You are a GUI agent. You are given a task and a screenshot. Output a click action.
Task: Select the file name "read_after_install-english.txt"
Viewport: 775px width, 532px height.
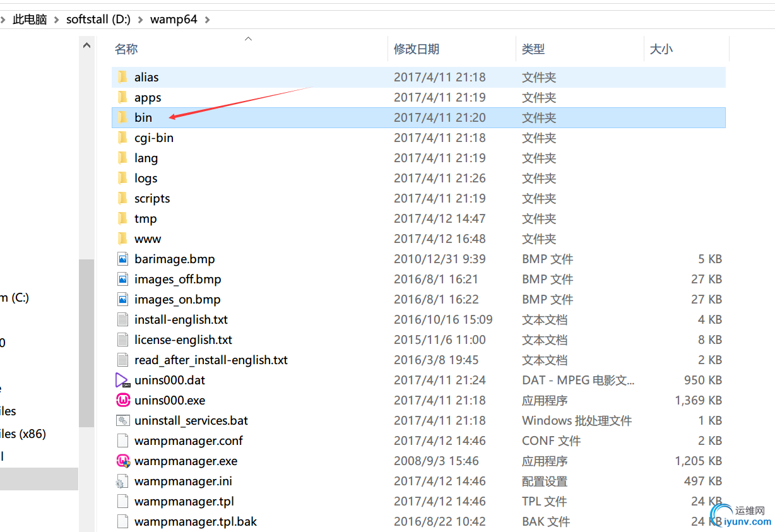(211, 360)
